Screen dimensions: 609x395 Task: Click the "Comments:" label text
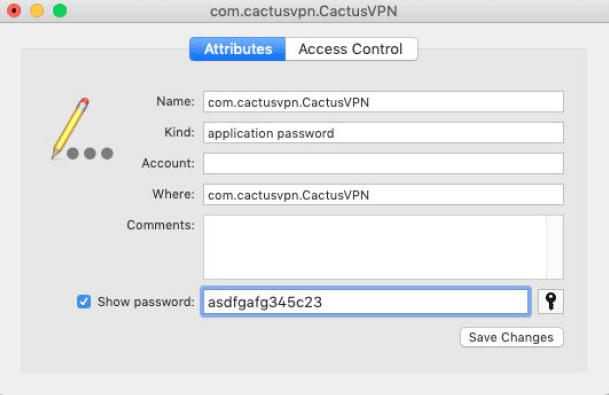[161, 225]
